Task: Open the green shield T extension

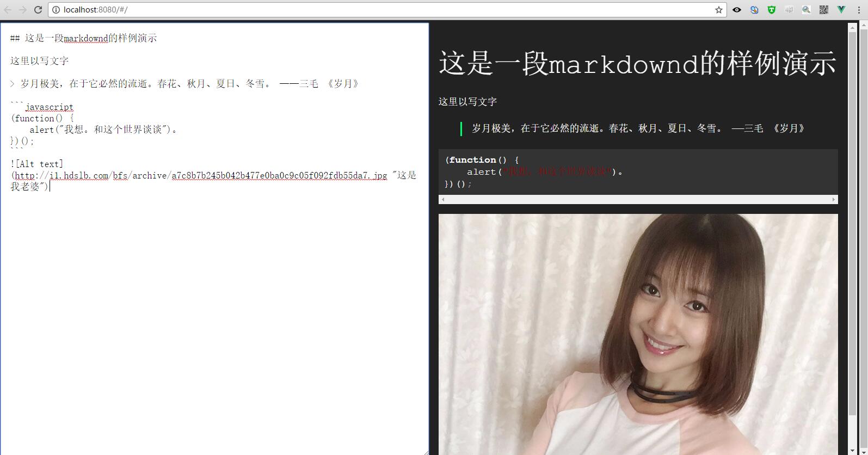Action: [x=772, y=10]
